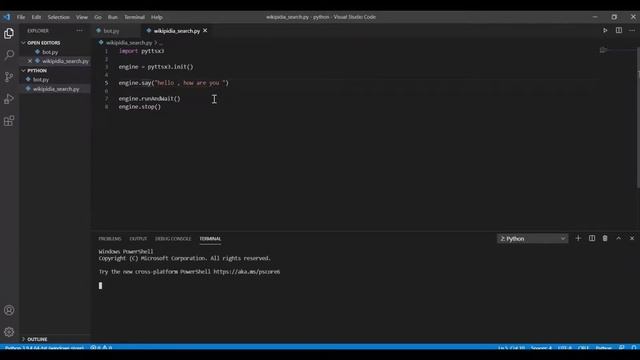
Task: Open the terminal selector dropdown '2: Python'
Action: (532, 239)
